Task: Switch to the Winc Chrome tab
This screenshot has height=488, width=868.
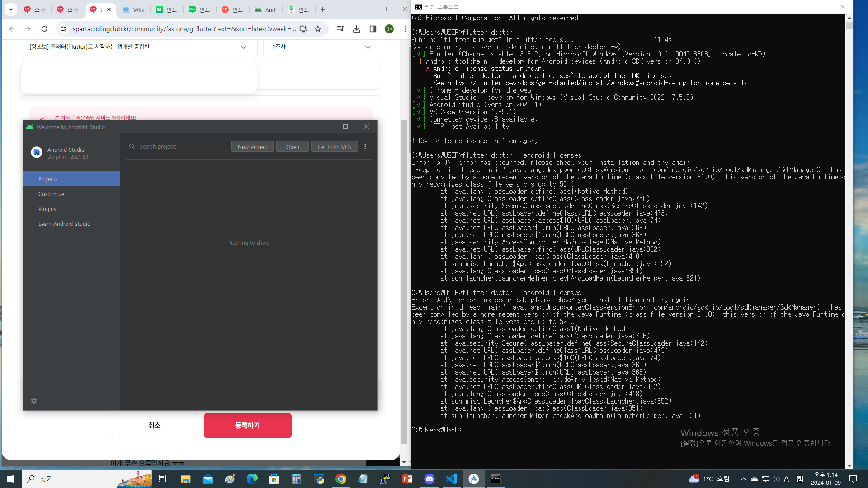Action: [x=134, y=9]
